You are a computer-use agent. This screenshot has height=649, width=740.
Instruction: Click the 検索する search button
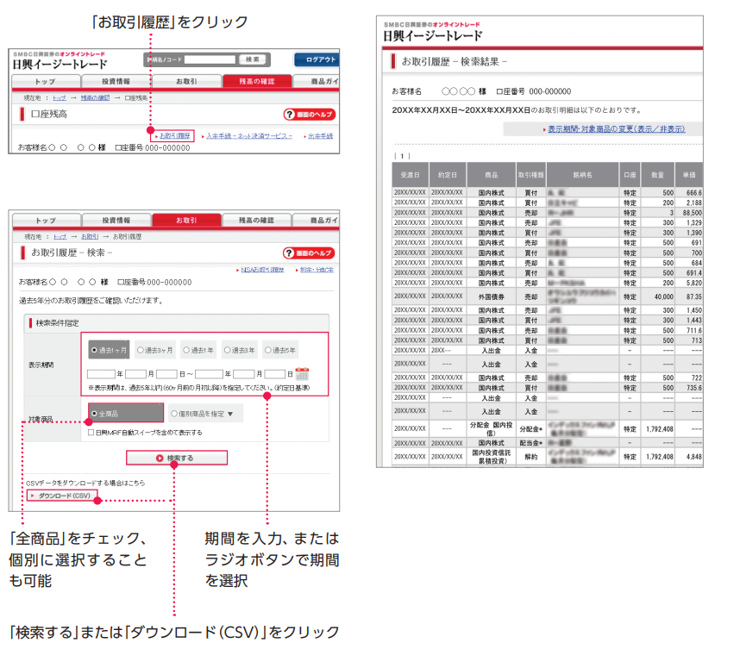pyautogui.click(x=176, y=457)
